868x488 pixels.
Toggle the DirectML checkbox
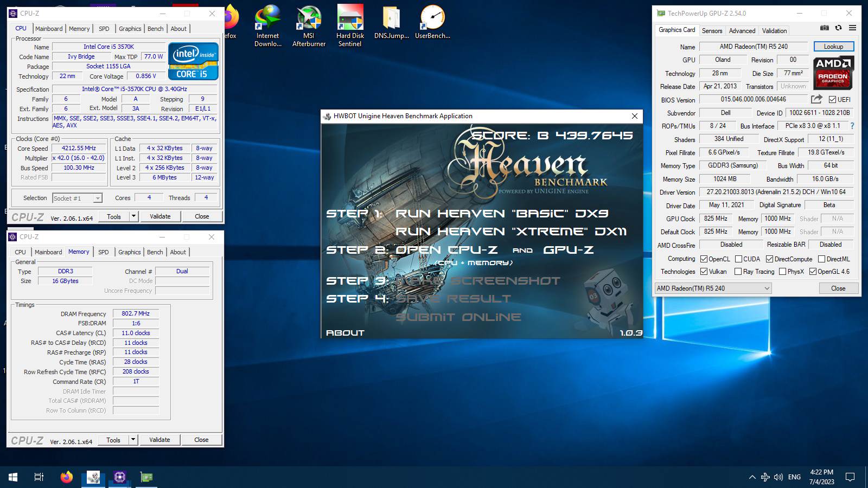pos(821,259)
